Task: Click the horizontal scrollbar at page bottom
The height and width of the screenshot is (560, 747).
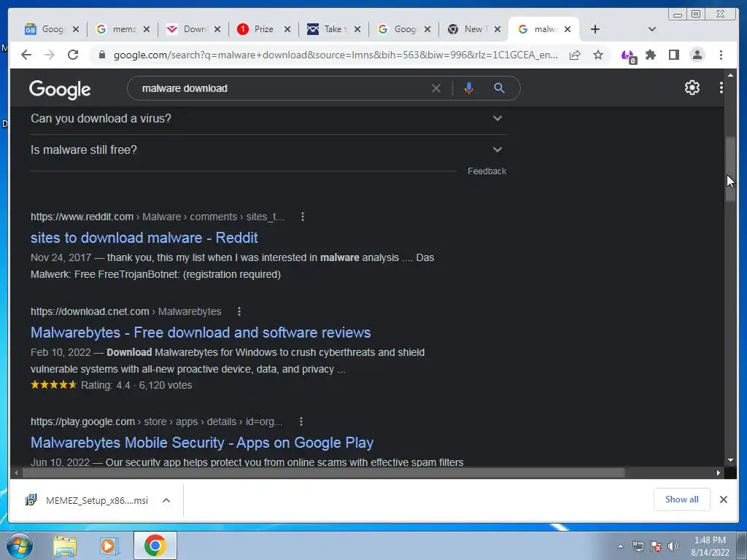Action: (x=323, y=472)
